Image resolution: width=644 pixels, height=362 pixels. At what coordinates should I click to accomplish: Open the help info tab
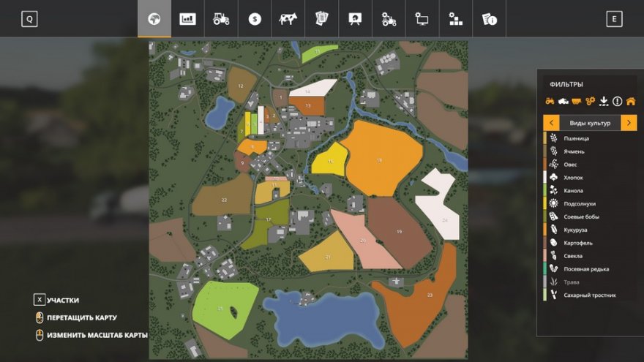(489, 19)
